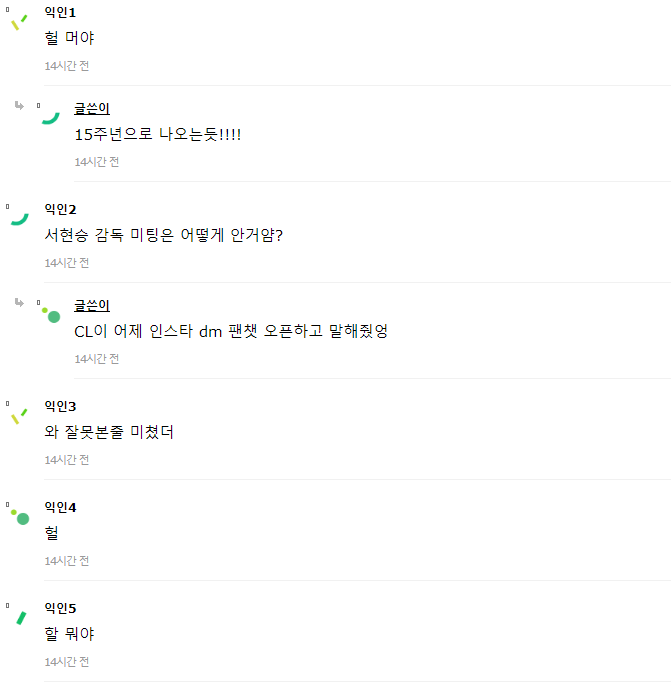Click 글쓴이 link above "15주년으로 나오는듯!!!!"

click(92, 108)
